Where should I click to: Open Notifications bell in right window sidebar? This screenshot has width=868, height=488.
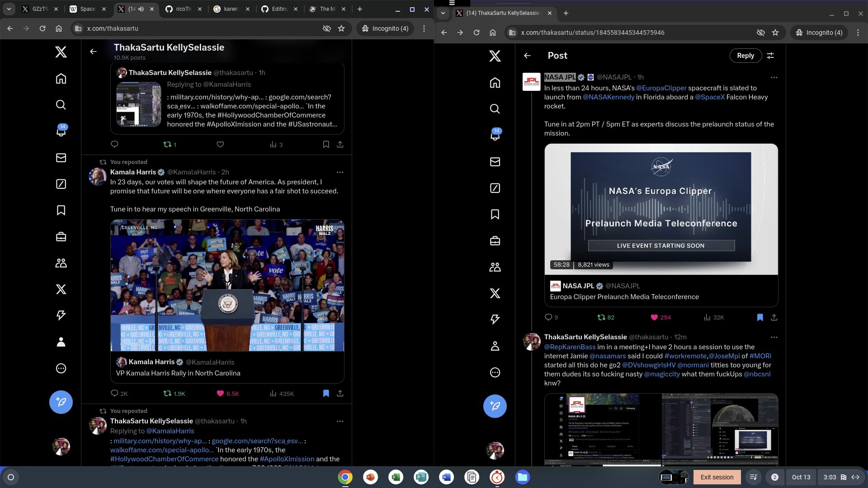coord(495,135)
